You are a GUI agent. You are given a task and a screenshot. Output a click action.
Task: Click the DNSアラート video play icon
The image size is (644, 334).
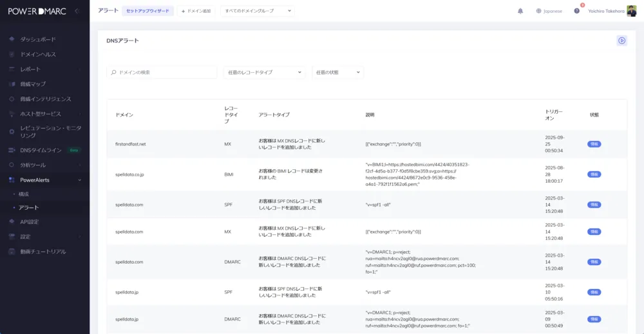tap(622, 41)
